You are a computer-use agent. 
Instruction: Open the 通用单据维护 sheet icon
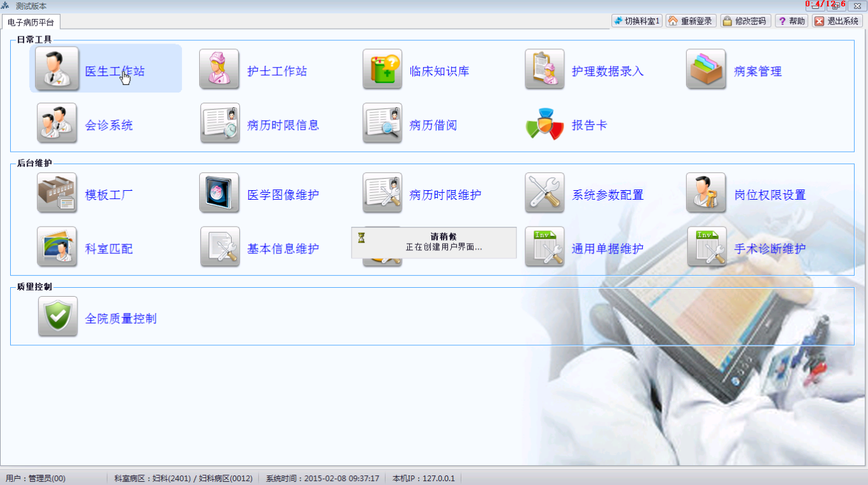(544, 246)
